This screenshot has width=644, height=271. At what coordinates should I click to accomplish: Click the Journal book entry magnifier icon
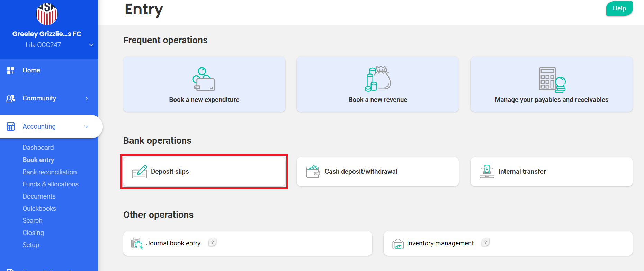point(137,243)
